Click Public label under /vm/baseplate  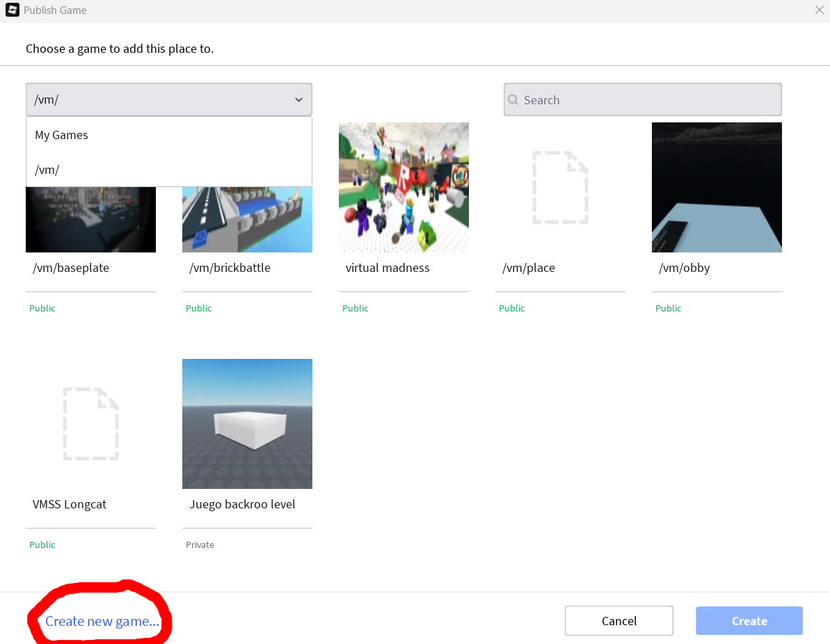(x=42, y=308)
